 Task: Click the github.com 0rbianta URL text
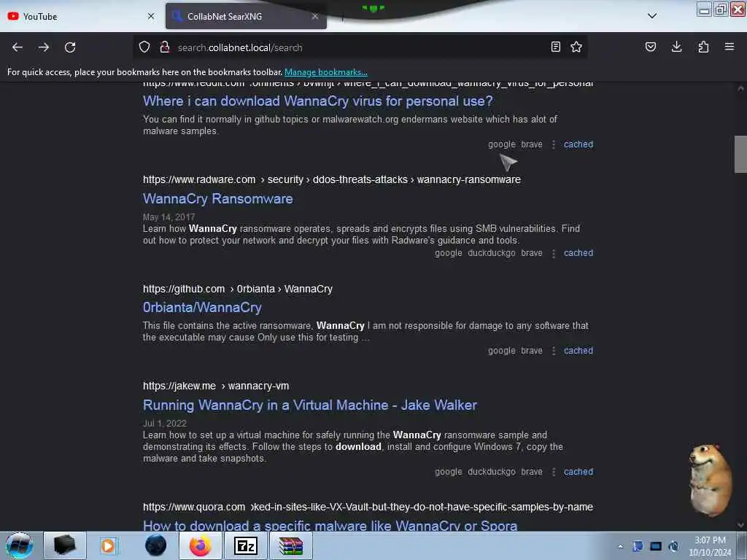(238, 289)
